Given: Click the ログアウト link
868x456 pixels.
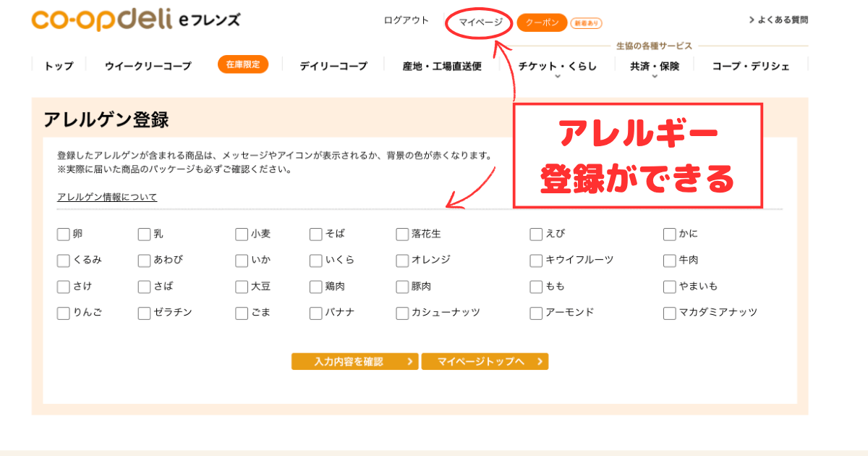Looking at the screenshot, I should point(406,20).
